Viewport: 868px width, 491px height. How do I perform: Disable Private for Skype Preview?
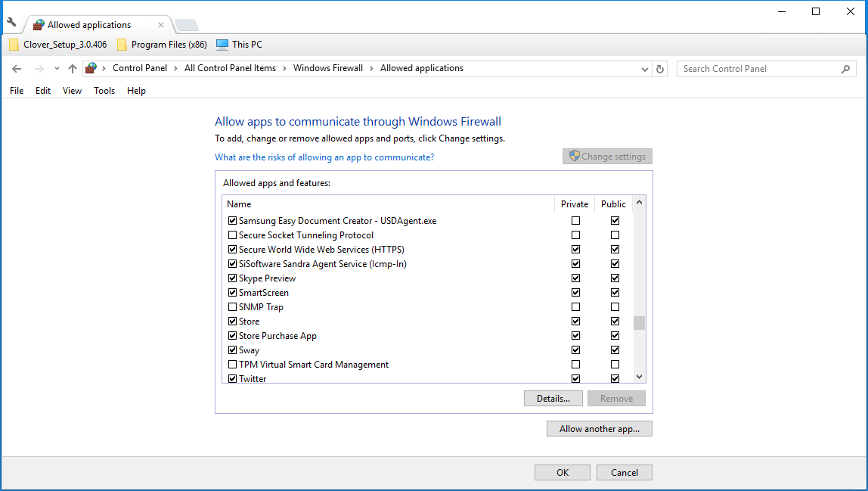[x=575, y=278]
